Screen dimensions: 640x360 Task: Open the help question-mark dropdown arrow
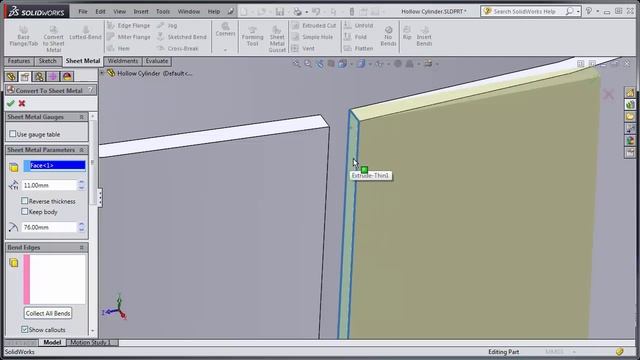pyautogui.click(x=598, y=11)
